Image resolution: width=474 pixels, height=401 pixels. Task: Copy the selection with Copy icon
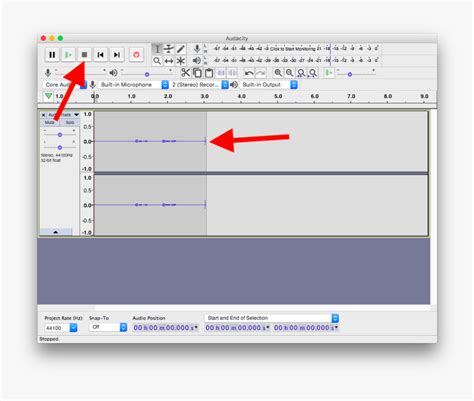tap(197, 73)
